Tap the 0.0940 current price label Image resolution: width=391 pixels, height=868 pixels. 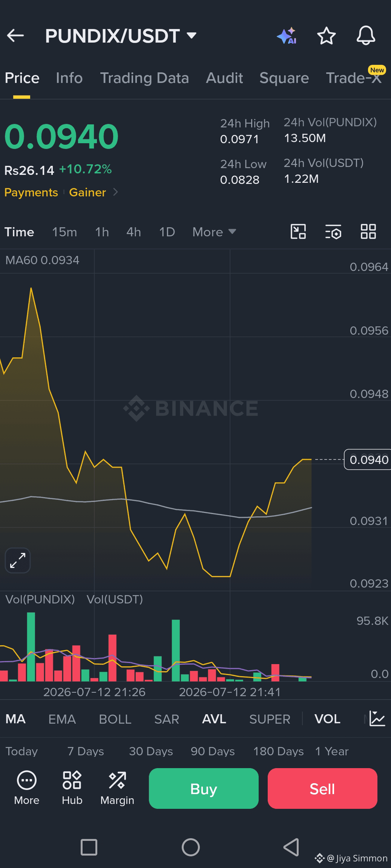click(x=368, y=459)
